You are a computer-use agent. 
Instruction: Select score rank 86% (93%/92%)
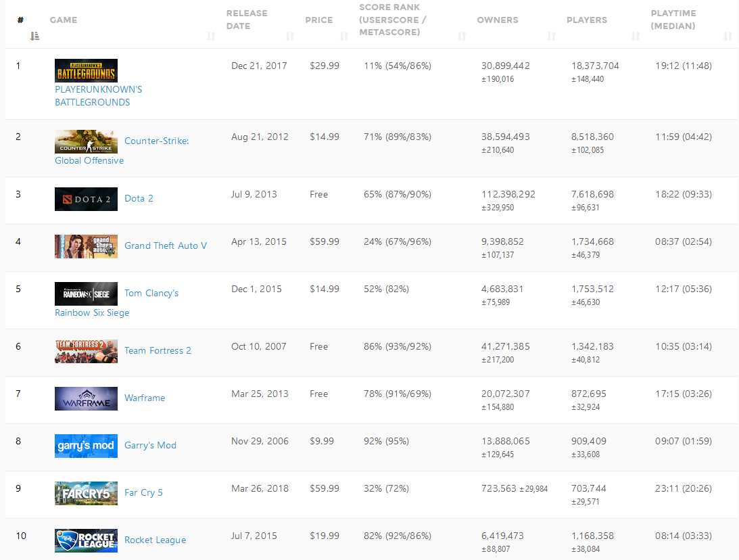pos(398,346)
